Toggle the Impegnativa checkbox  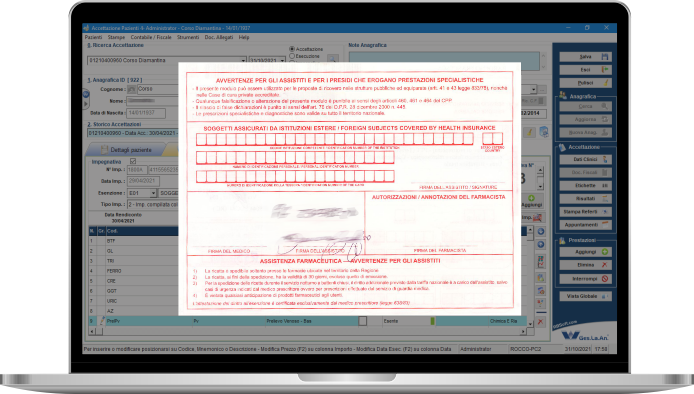click(x=133, y=161)
